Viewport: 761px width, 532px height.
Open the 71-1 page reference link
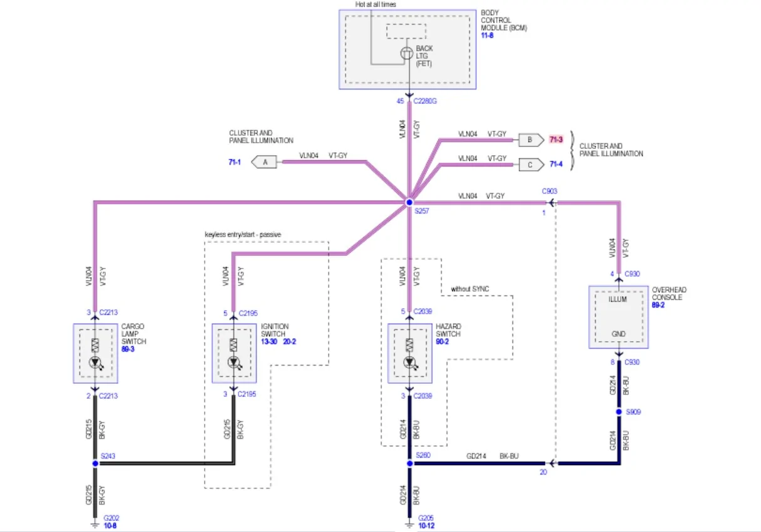(x=235, y=162)
